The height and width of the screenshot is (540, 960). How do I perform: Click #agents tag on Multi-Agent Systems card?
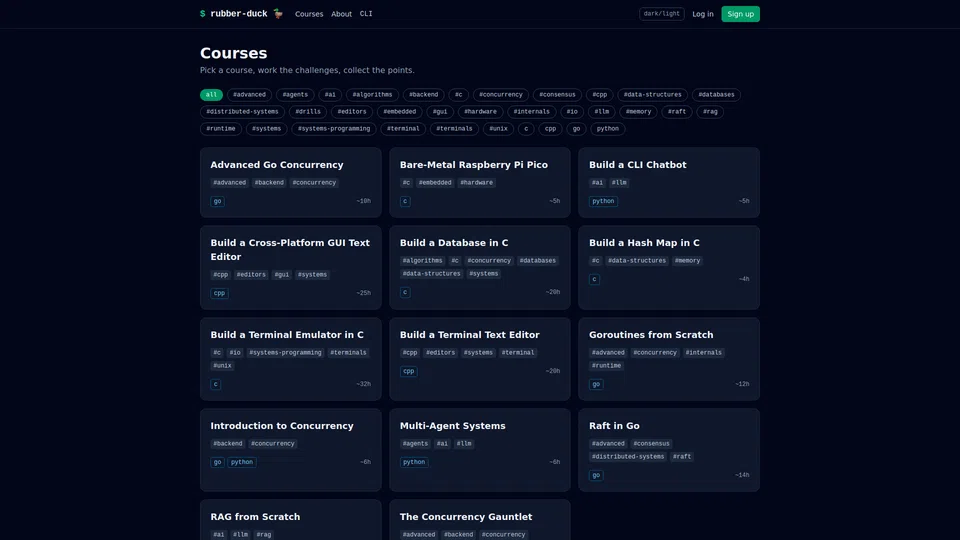tap(415, 444)
